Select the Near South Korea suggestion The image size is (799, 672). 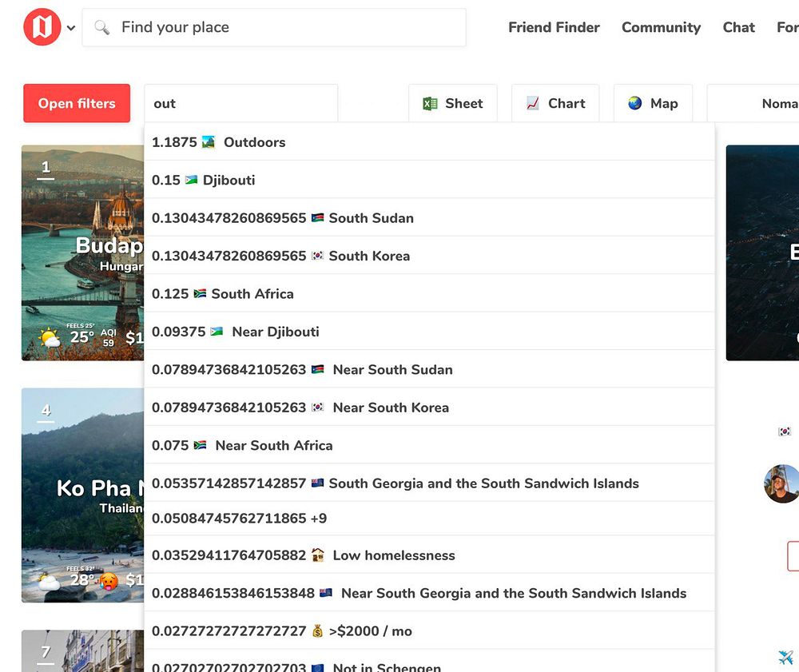429,408
